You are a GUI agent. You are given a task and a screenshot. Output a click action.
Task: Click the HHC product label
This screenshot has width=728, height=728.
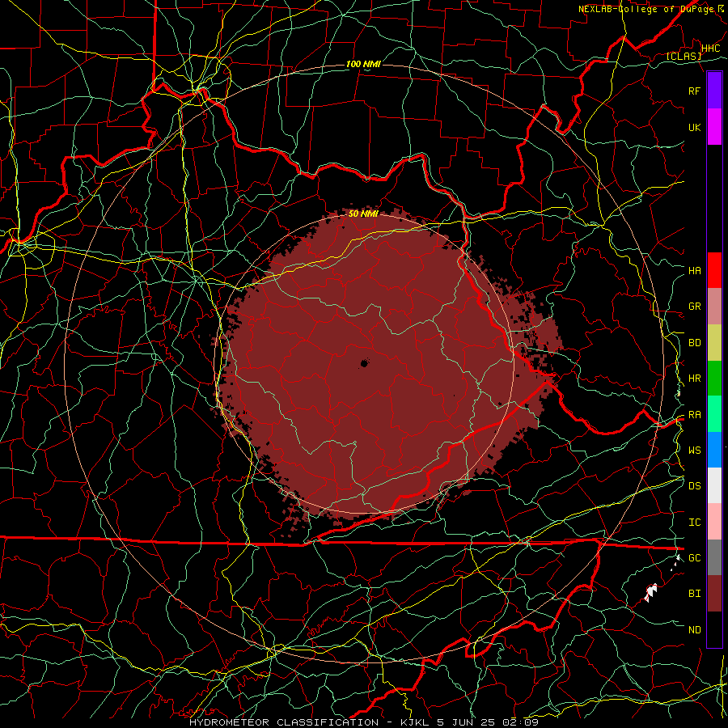[711, 49]
